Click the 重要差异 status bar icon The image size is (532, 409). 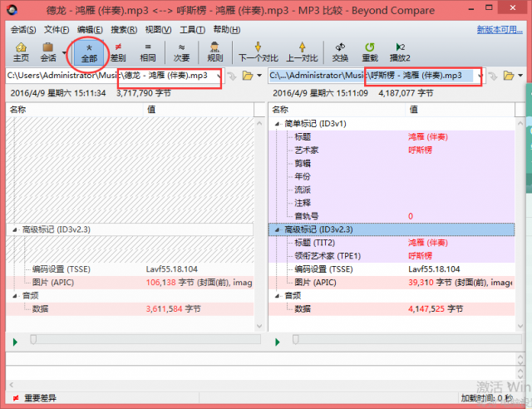16,398
